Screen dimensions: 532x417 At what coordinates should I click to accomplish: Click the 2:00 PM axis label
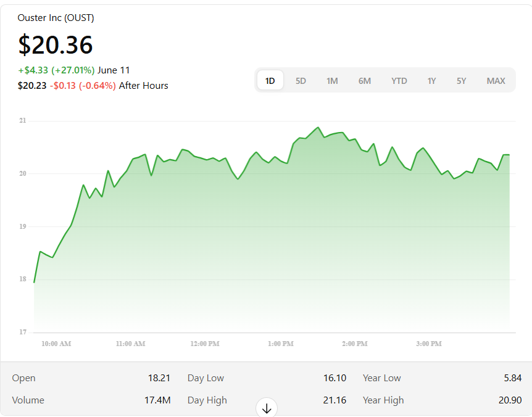coord(355,344)
